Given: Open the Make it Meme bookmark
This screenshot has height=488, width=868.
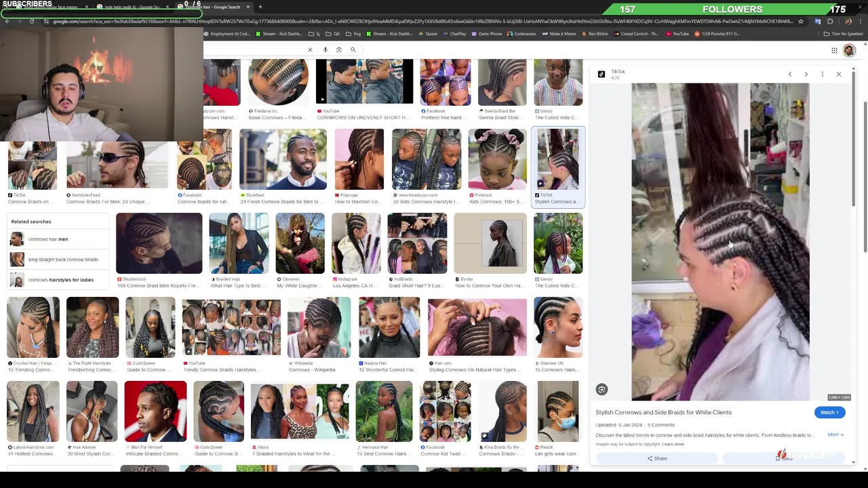Looking at the screenshot, I should coord(558,34).
